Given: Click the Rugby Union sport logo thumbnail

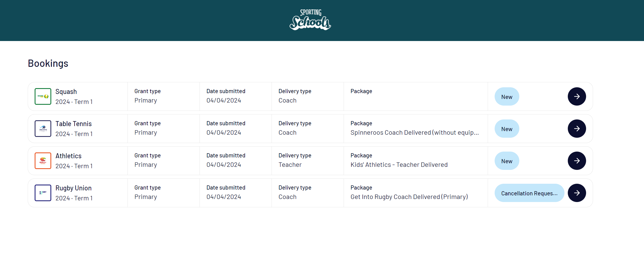Looking at the screenshot, I should [x=43, y=193].
